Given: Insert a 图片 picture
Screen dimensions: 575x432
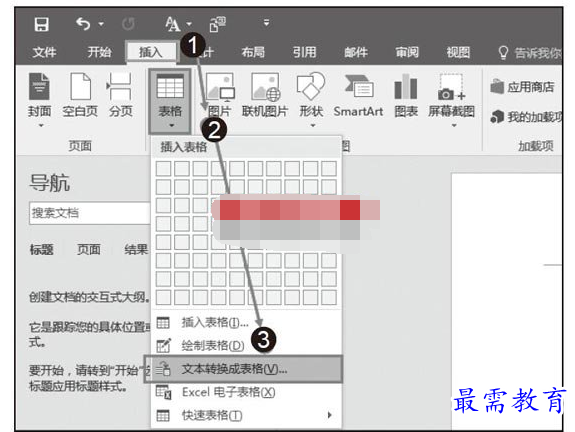Looking at the screenshot, I should [219, 95].
